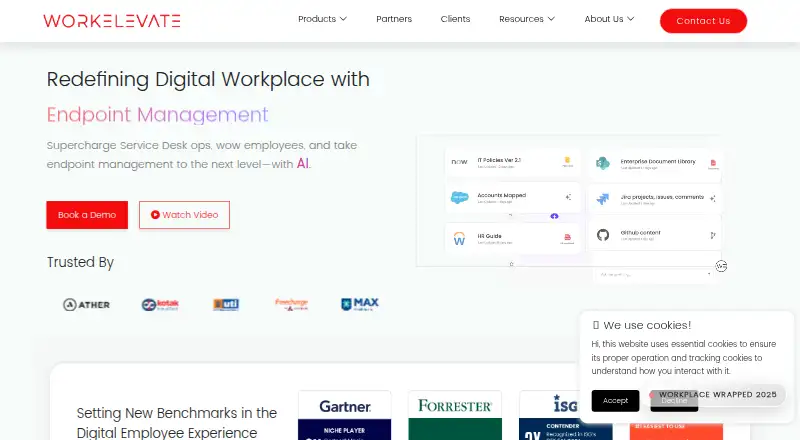This screenshot has width=800, height=440.
Task: Select the 'Accounts Mapped' text
Action: tap(502, 195)
